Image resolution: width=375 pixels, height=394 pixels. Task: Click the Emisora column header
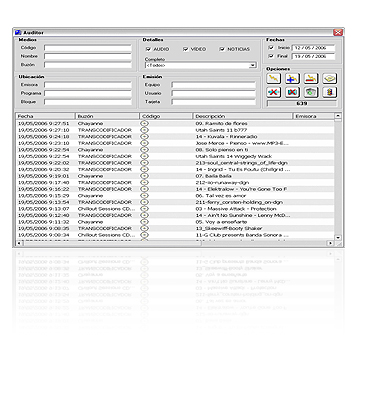[x=313, y=116]
